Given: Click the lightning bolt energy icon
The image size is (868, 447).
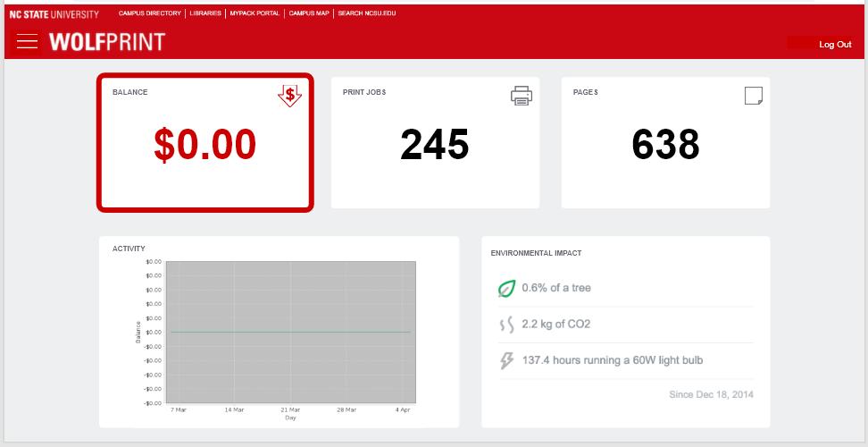Looking at the screenshot, I should coord(506,360).
